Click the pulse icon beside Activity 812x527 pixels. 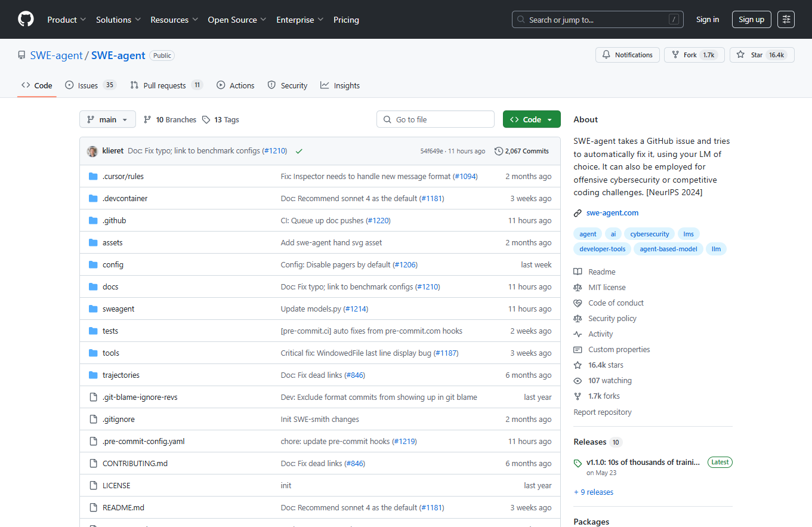pos(578,334)
